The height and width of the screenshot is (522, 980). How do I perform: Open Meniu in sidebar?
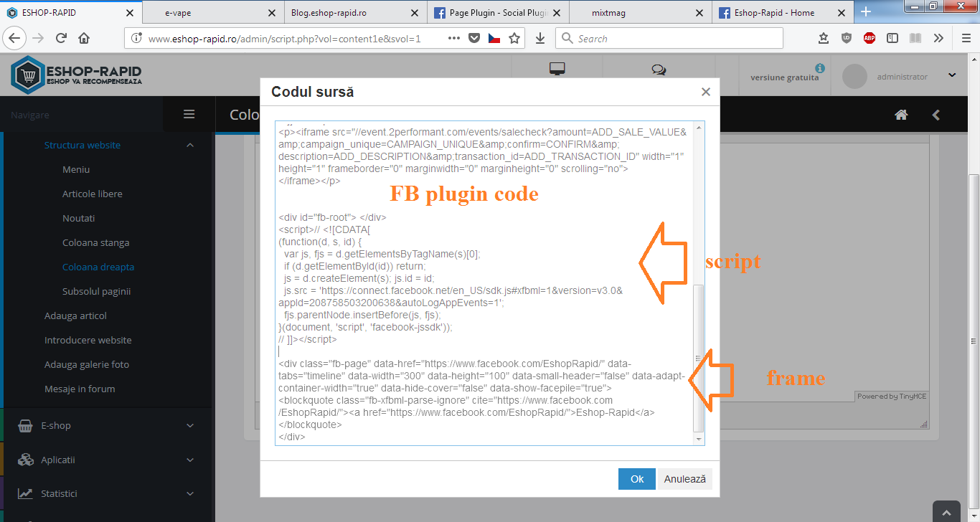[76, 169]
